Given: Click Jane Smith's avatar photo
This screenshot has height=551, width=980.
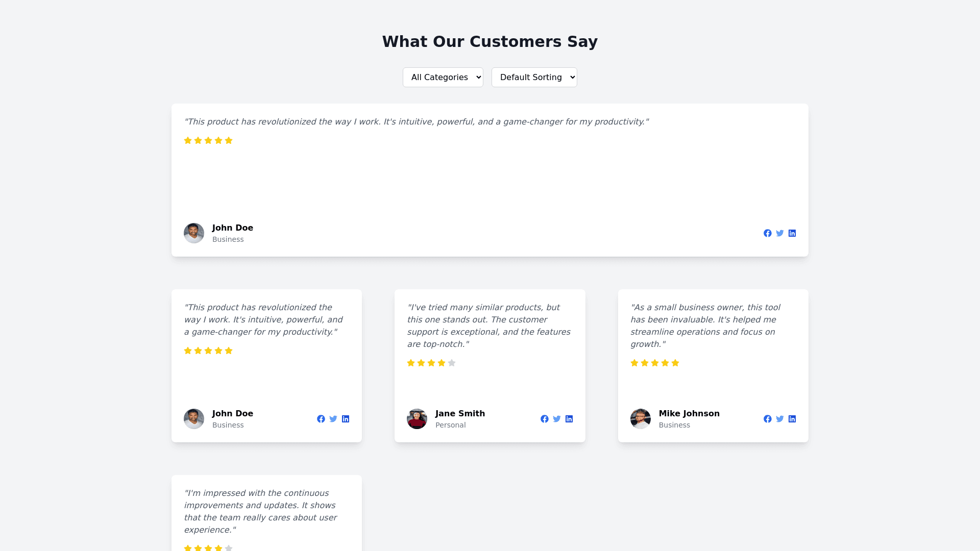Looking at the screenshot, I should pyautogui.click(x=417, y=419).
